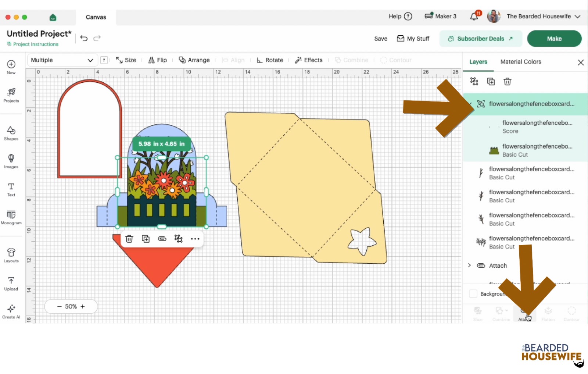
Task: Open the Multiple operation dropdown
Action: pos(62,60)
